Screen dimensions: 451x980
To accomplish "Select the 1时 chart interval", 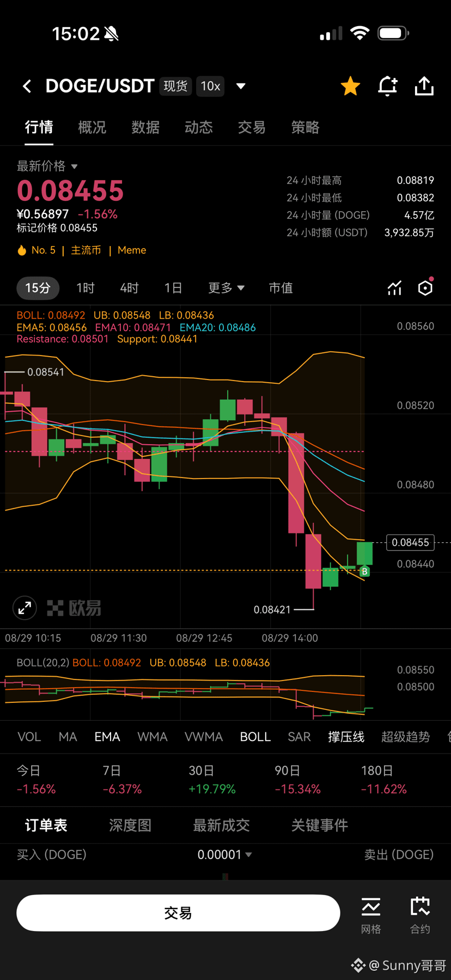I will (x=86, y=288).
